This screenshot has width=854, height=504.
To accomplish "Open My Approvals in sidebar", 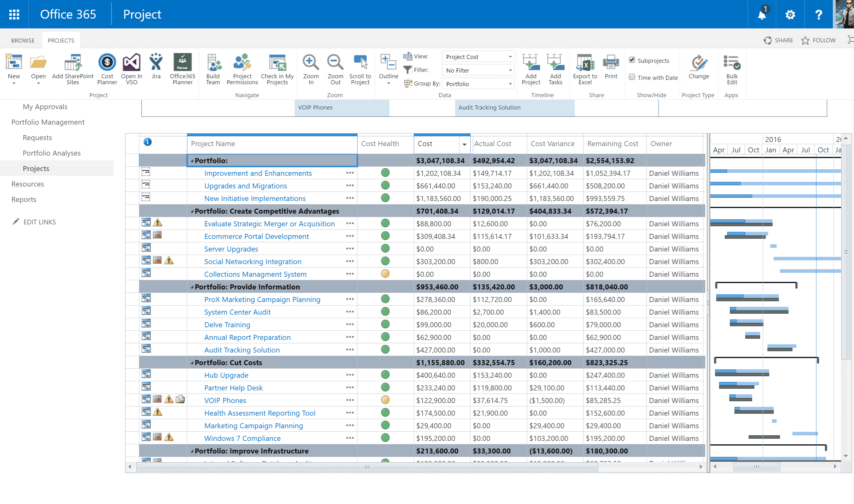I will [x=45, y=107].
